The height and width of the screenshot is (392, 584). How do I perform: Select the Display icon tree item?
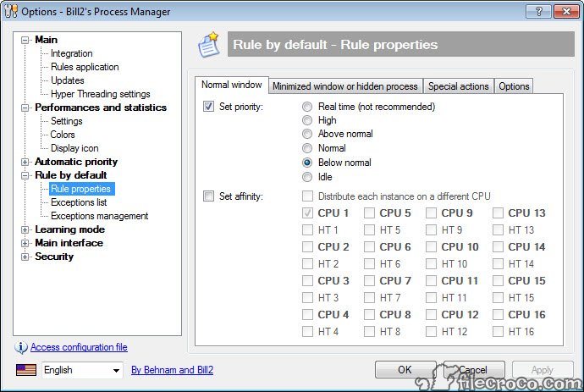74,148
